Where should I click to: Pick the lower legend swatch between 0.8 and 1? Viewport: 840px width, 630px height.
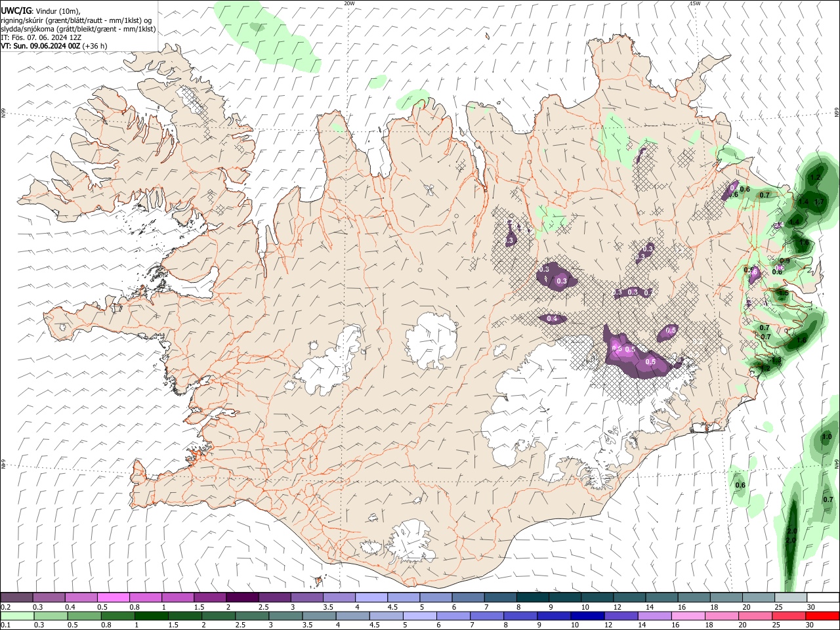[117, 616]
